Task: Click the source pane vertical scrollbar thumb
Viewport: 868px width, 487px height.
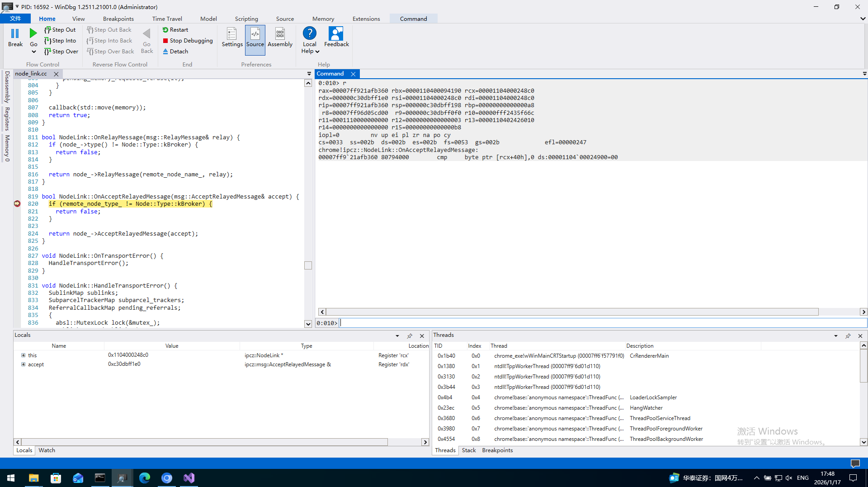Action: click(x=308, y=265)
